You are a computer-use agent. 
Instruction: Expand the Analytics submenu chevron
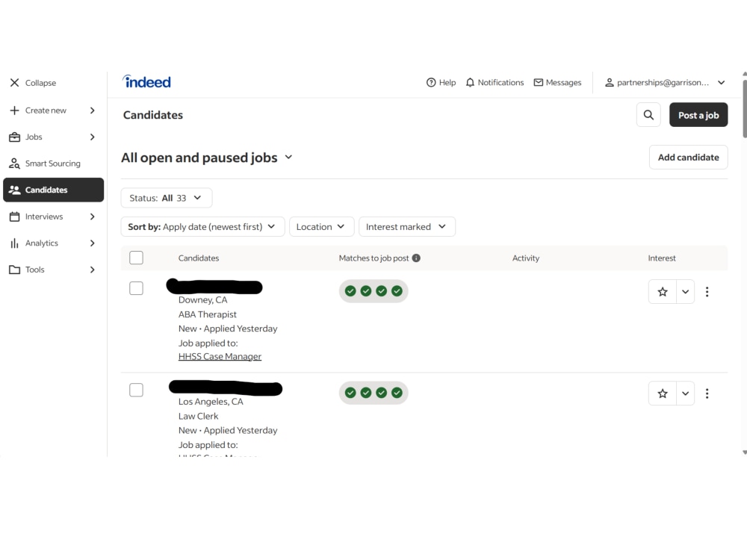click(x=93, y=243)
